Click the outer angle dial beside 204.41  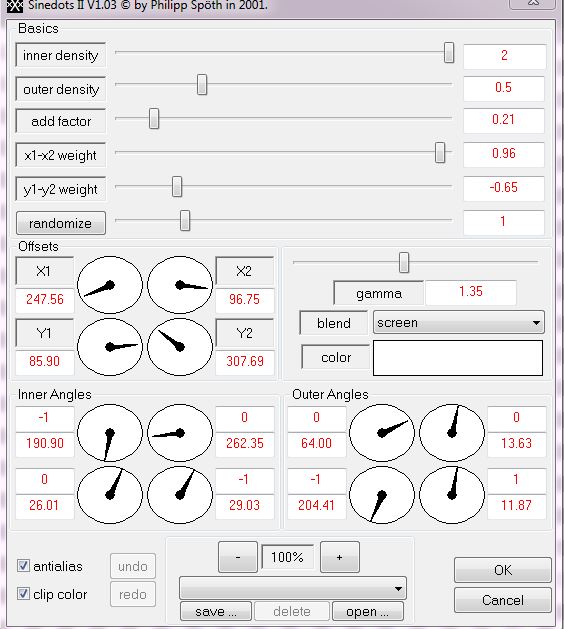point(381,495)
